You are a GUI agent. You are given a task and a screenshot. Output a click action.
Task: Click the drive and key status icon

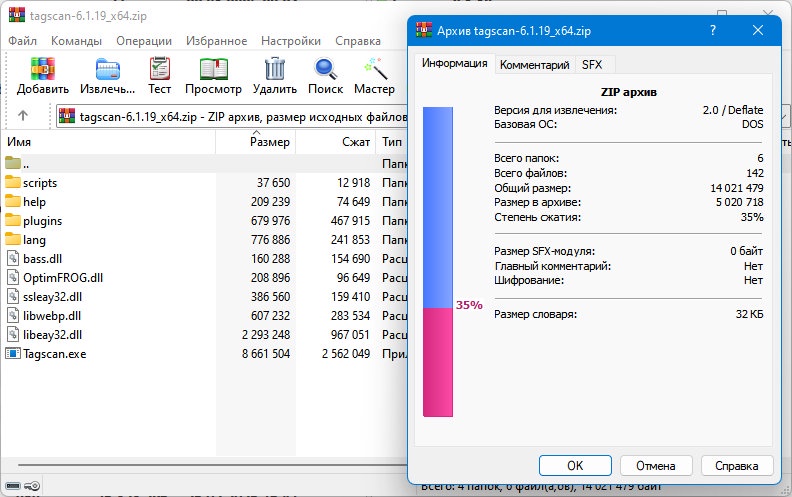[x=22, y=486]
